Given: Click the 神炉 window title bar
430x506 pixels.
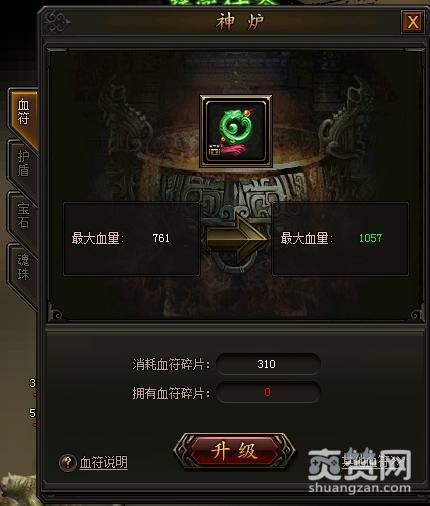Looking at the screenshot, I should coord(233,22).
